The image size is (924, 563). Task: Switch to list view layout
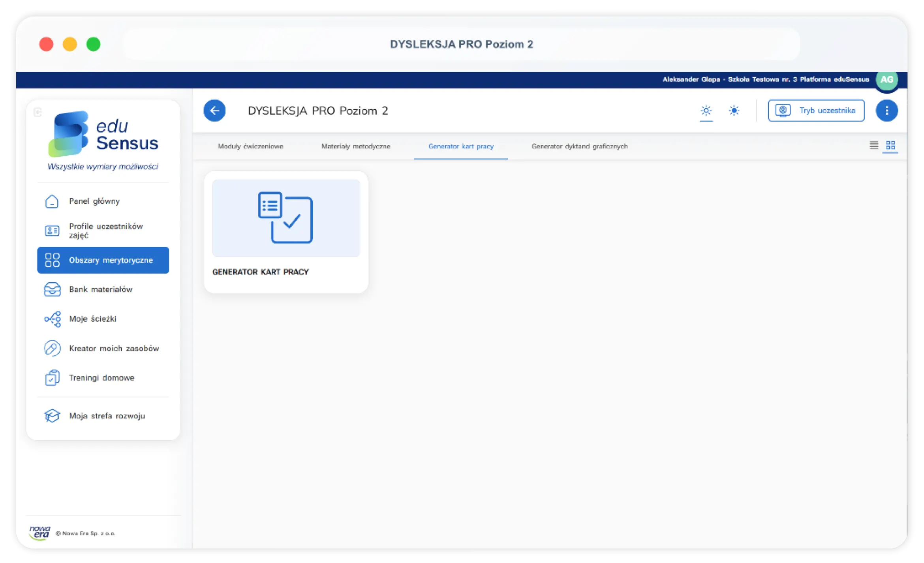point(874,146)
